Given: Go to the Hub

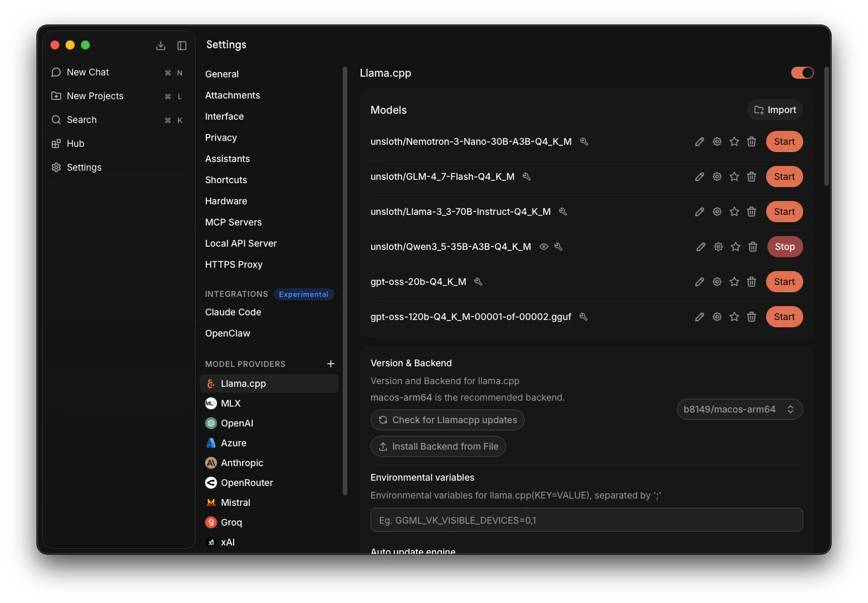Looking at the screenshot, I should tap(119, 143).
